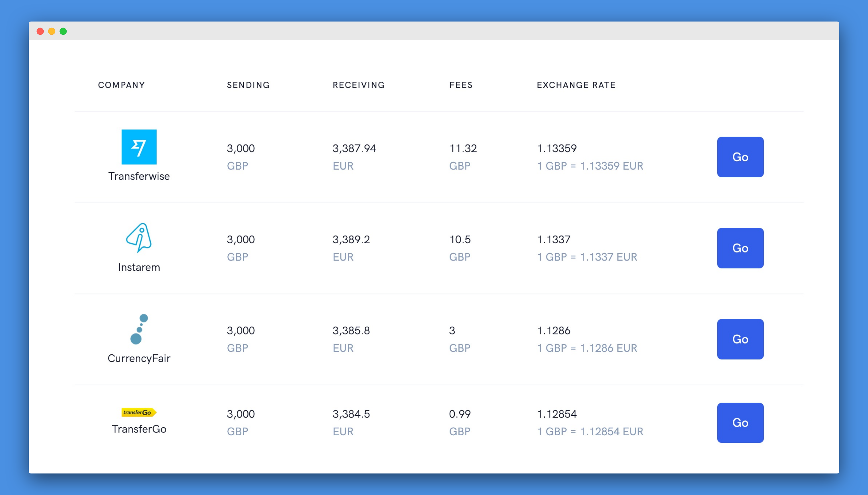The width and height of the screenshot is (868, 495).
Task: Click the 3,389.2 EUR receiving amount
Action: (351, 240)
